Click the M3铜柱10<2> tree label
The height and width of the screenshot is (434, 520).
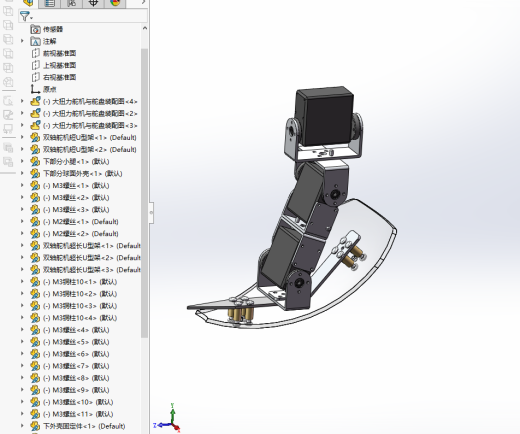(80, 294)
